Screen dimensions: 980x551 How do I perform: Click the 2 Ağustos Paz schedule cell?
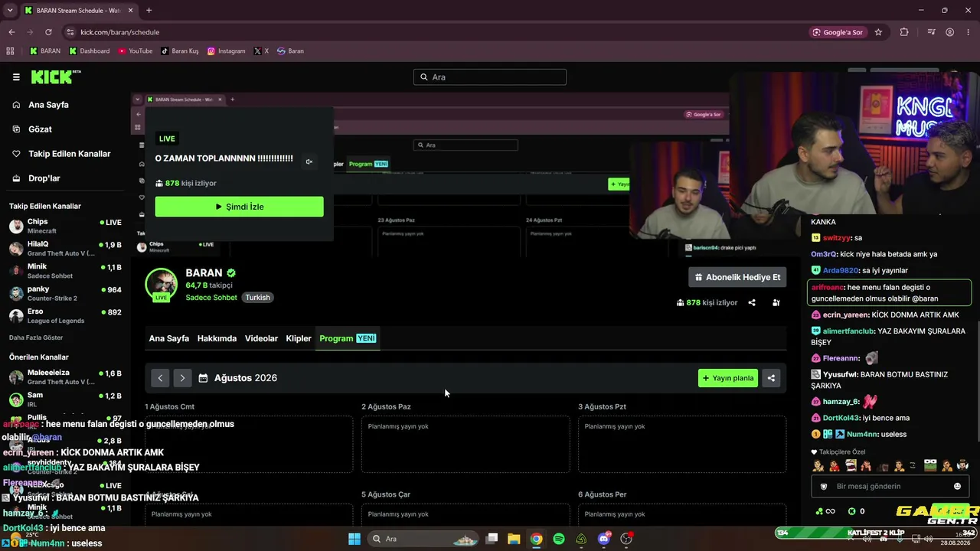(465, 444)
